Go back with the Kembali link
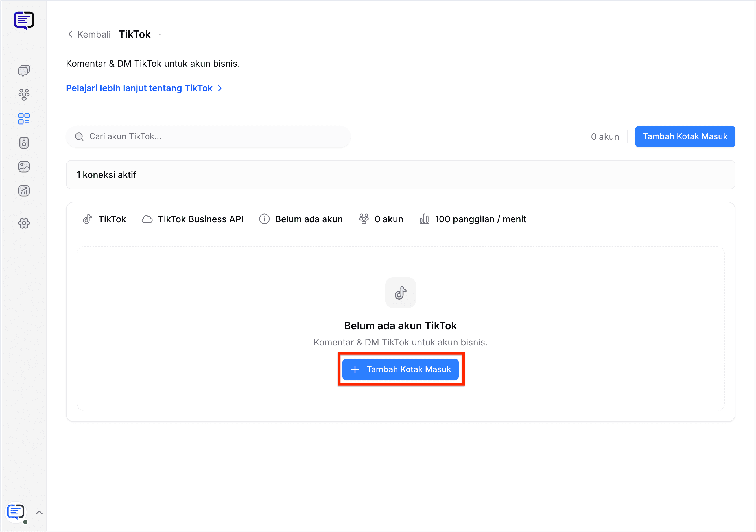This screenshot has width=756, height=532. (89, 34)
